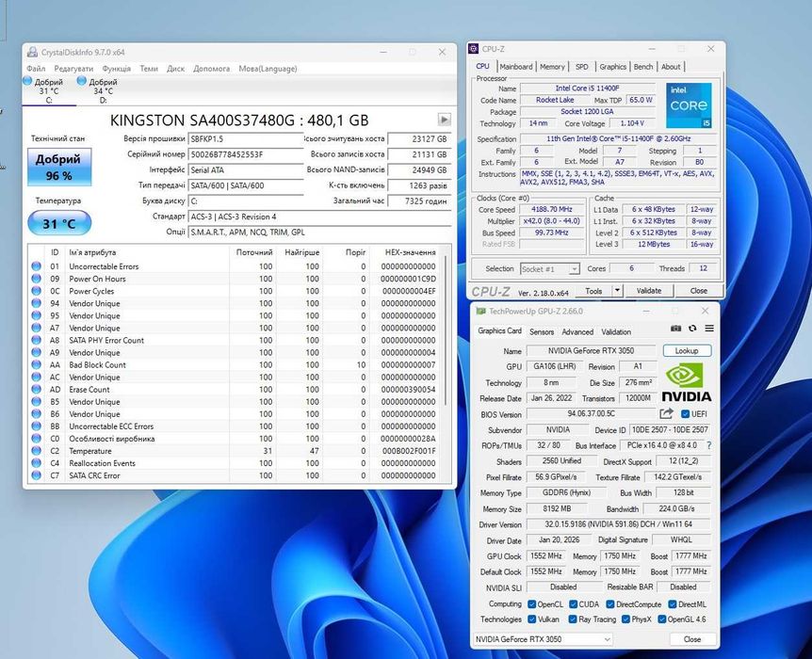Click the Close button in CPU-Z
The height and width of the screenshot is (659, 812).
(698, 290)
